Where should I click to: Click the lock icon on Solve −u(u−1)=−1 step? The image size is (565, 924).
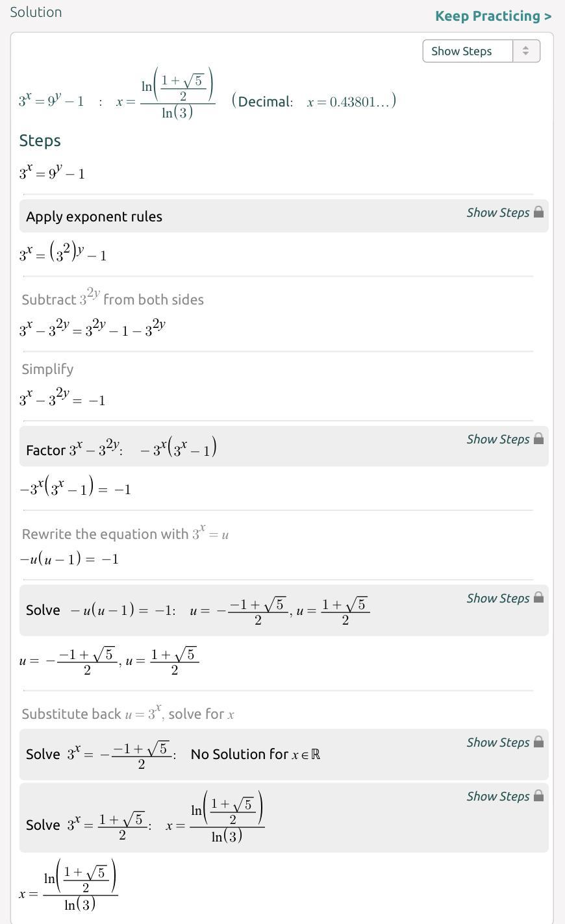click(x=538, y=598)
